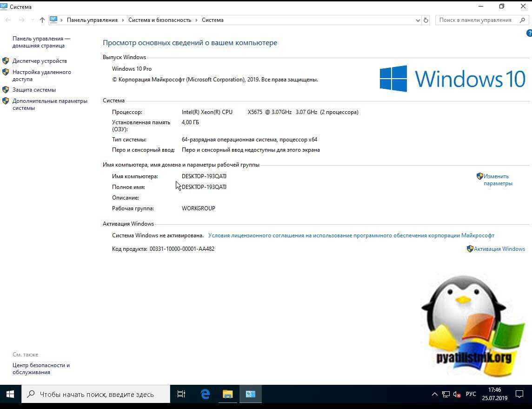Expand the address bar history dropdown
Image resolution: width=532 pixels, height=409 pixels.
point(417,20)
